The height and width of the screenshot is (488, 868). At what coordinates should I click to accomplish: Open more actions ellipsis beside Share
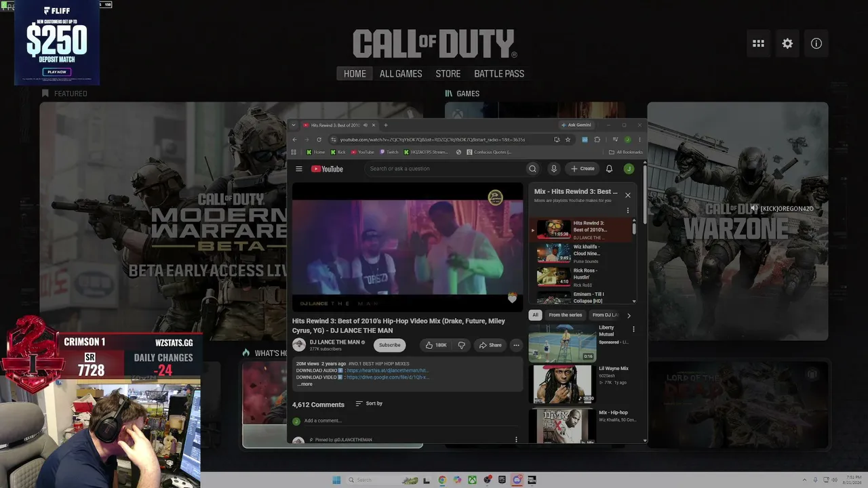[x=516, y=345]
